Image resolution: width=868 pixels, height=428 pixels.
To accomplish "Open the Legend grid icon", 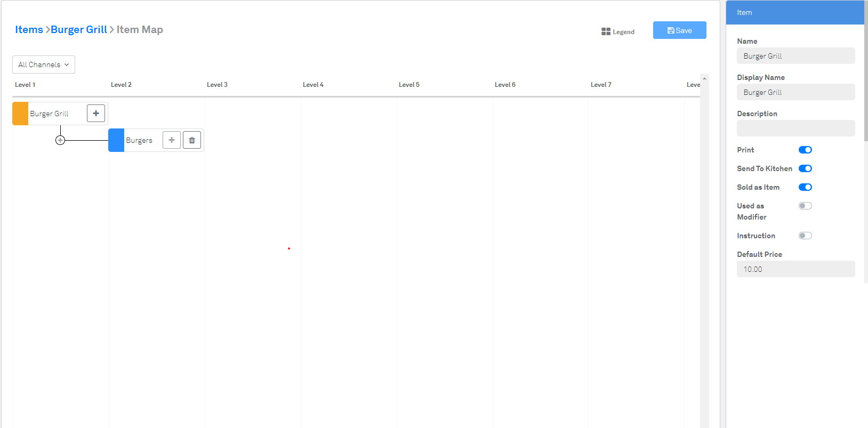I will coord(606,31).
